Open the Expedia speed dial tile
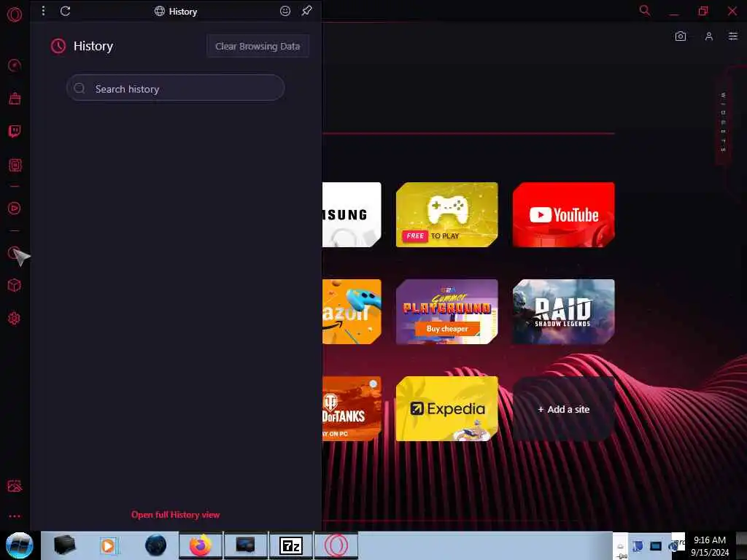The height and width of the screenshot is (560, 747). [x=447, y=409]
